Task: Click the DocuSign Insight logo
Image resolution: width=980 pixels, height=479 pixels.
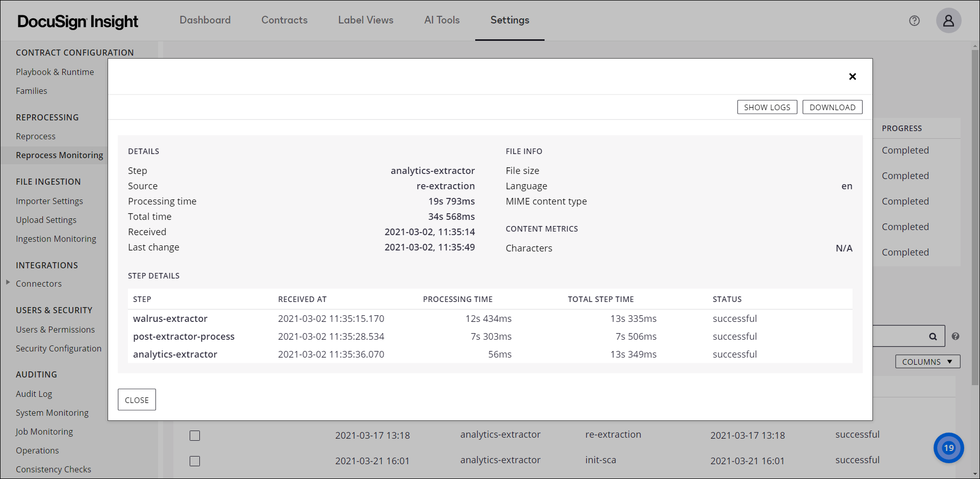Action: click(78, 21)
